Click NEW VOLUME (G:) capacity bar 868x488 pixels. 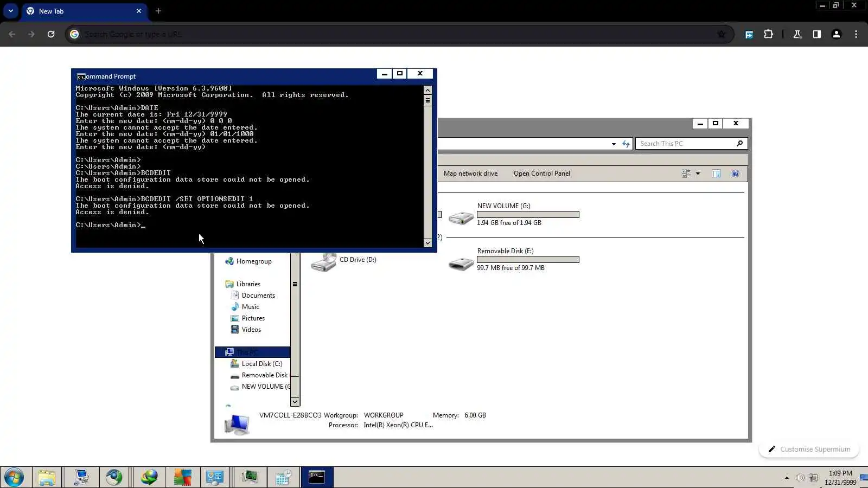point(528,215)
